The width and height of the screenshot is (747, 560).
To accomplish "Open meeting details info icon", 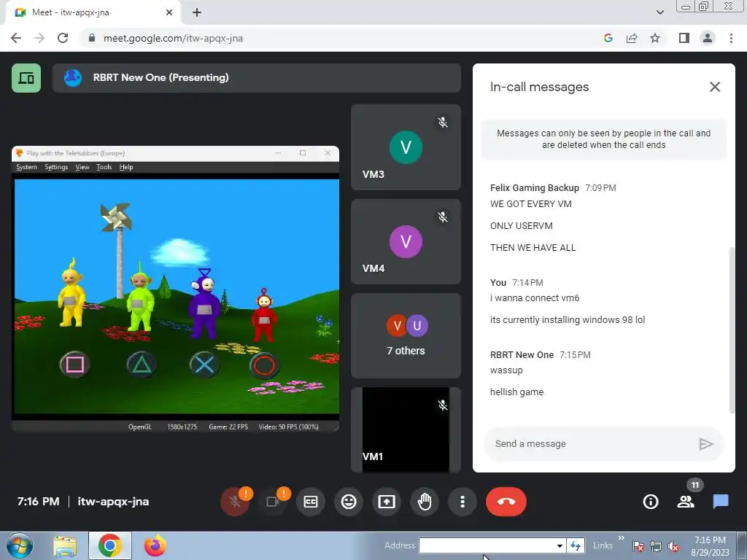I will [651, 502].
